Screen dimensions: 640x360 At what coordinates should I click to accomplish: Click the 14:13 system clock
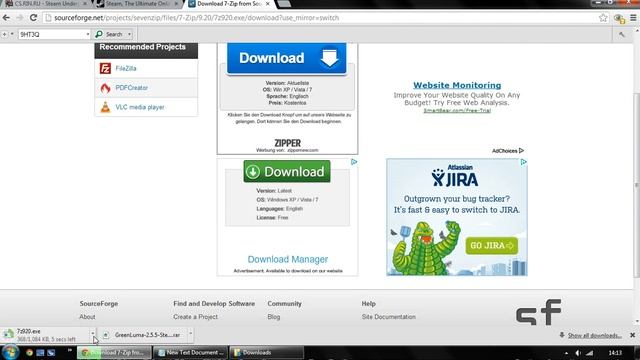click(x=616, y=353)
